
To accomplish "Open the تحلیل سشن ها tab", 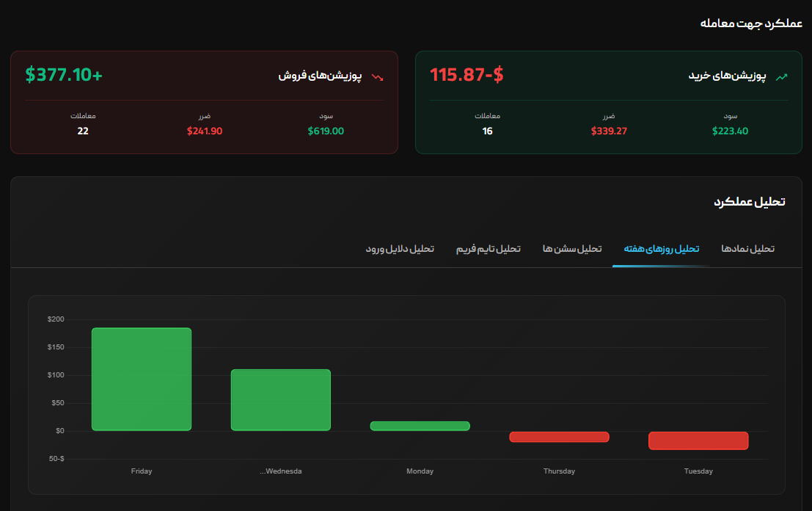I will coord(572,249).
